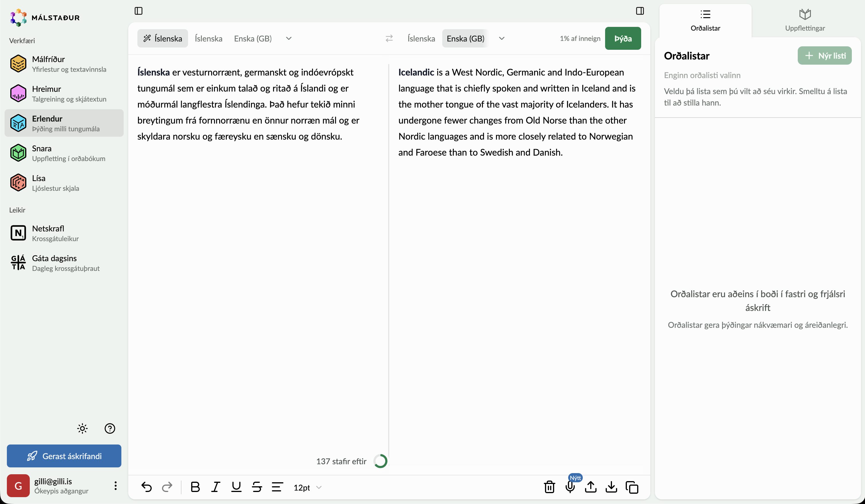The height and width of the screenshot is (504, 865).
Task: Choose Íslenska as target language
Action: [421, 38]
